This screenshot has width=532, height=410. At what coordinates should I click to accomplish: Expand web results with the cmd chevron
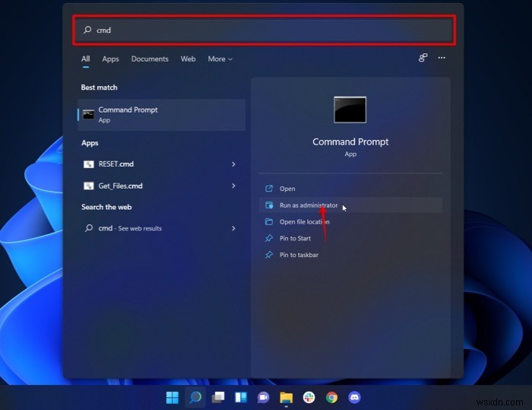[x=233, y=228]
